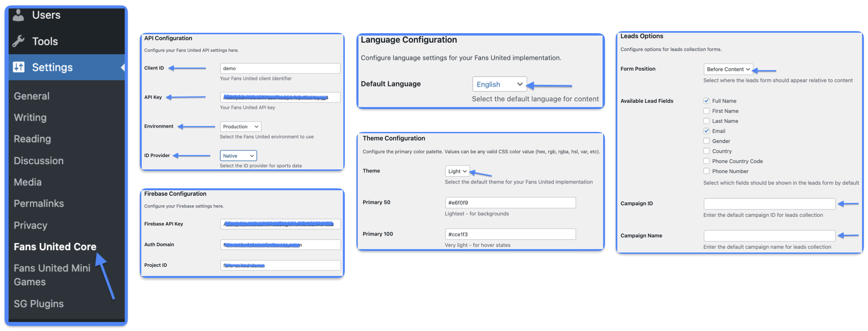Uncheck the Email checkbox
Viewport: 868px width, 331px height.
click(706, 131)
